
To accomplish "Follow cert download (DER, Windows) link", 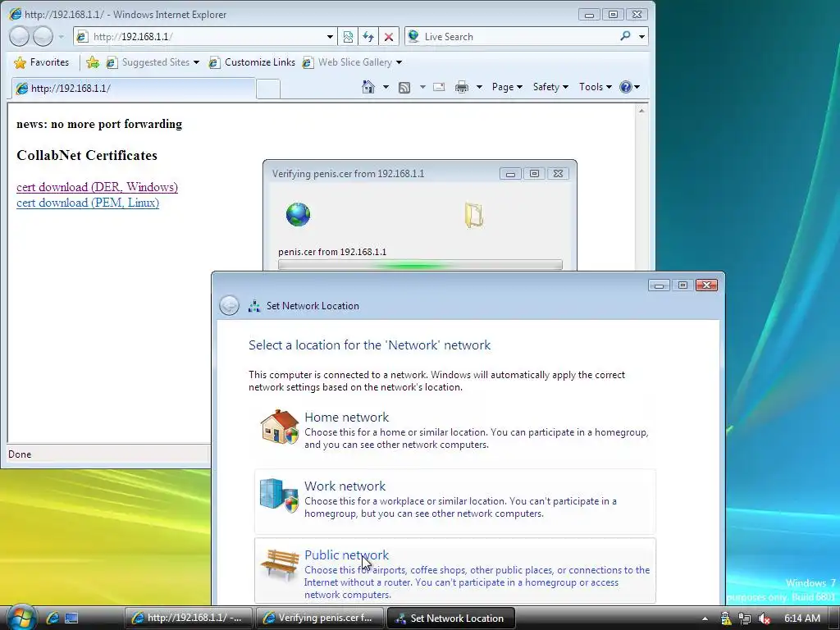I will [97, 187].
